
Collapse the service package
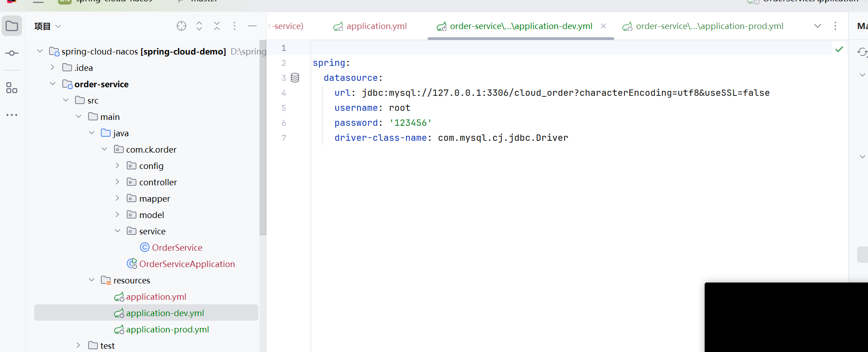coord(118,231)
